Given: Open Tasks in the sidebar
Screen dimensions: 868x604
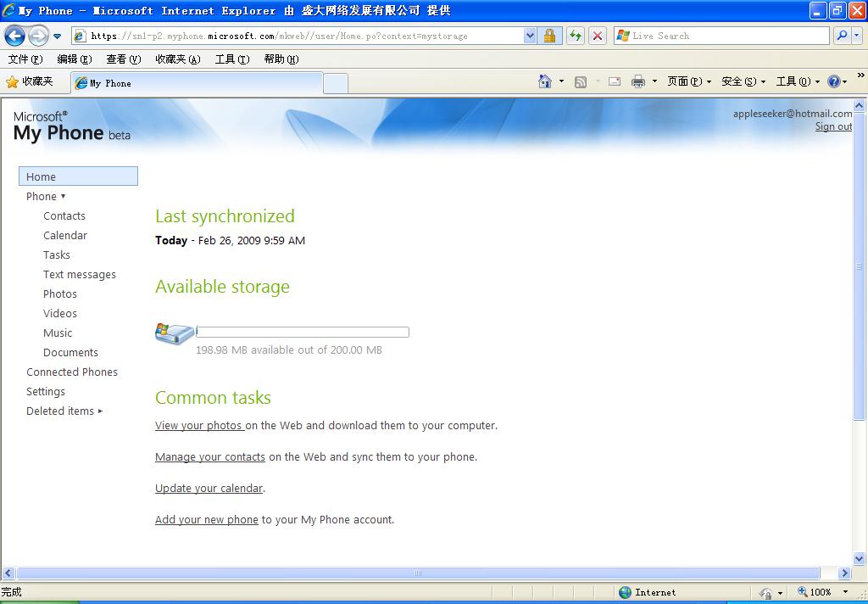Looking at the screenshot, I should (57, 254).
